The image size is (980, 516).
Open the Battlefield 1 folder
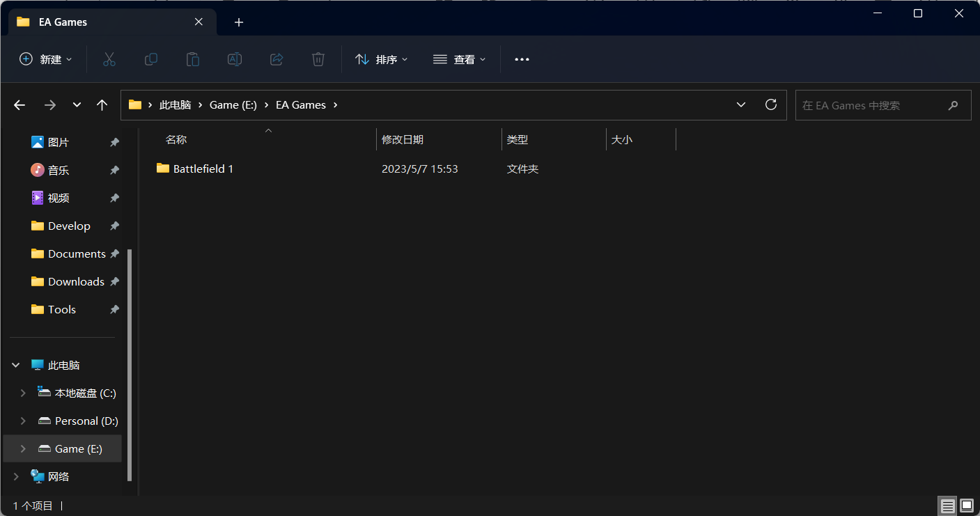203,169
